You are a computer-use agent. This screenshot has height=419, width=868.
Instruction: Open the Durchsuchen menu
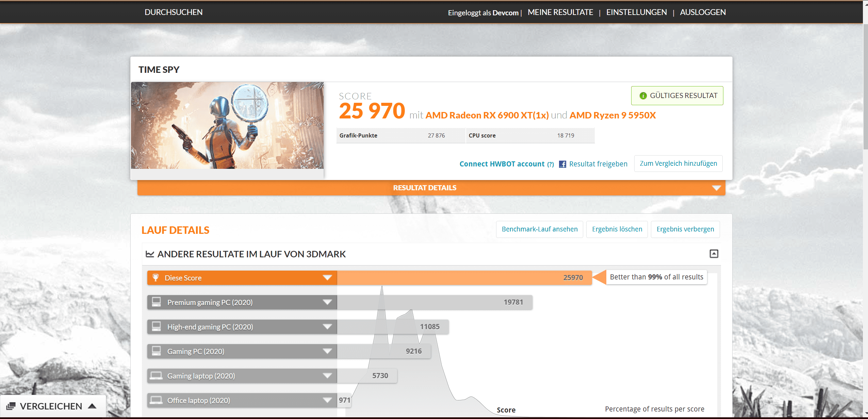click(x=174, y=12)
